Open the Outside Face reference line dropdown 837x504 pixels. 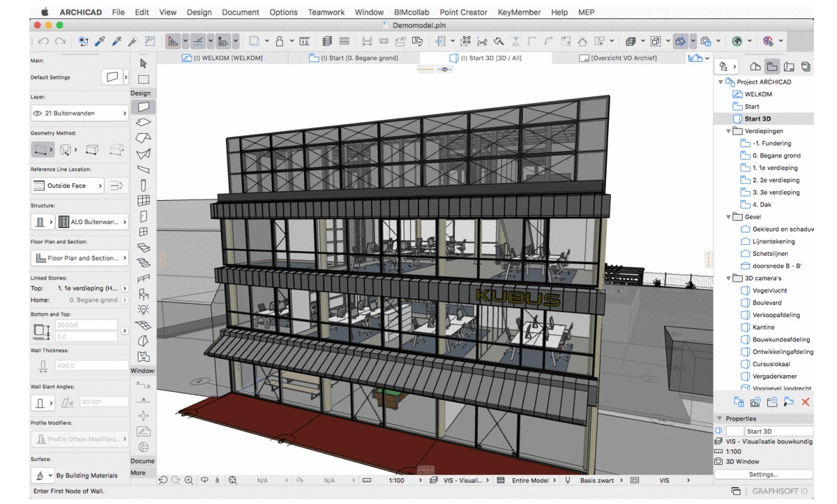tap(68, 185)
